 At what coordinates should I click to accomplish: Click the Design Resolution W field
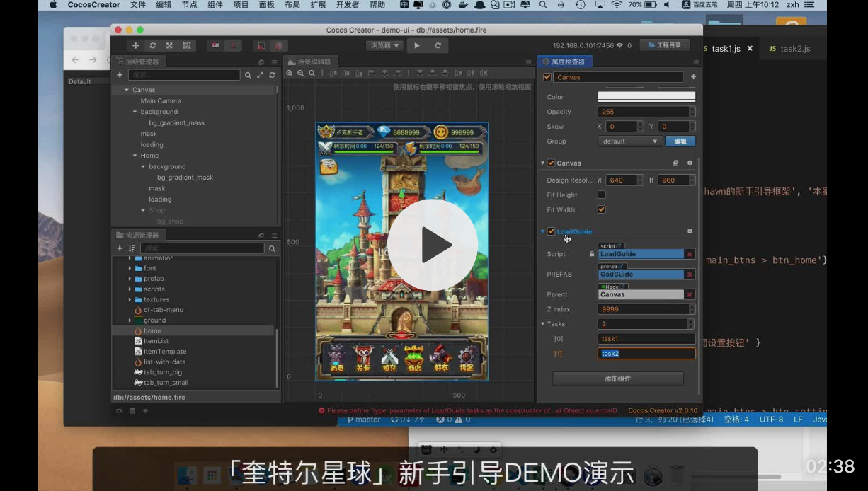pyautogui.click(x=626, y=180)
